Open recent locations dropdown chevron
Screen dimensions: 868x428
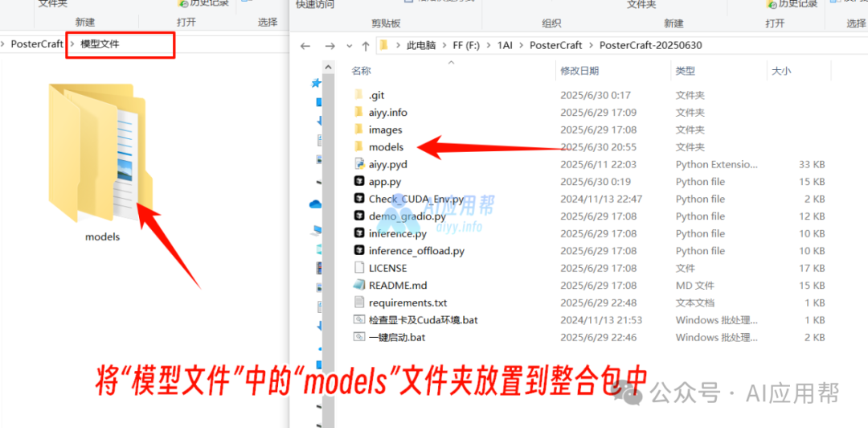pyautogui.click(x=349, y=46)
